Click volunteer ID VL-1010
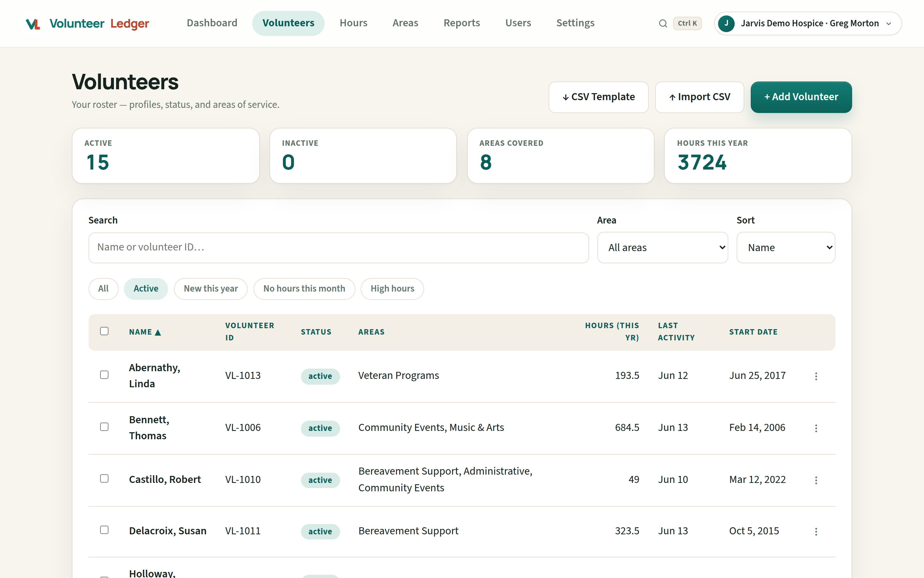Image resolution: width=924 pixels, height=578 pixels. 243,479
